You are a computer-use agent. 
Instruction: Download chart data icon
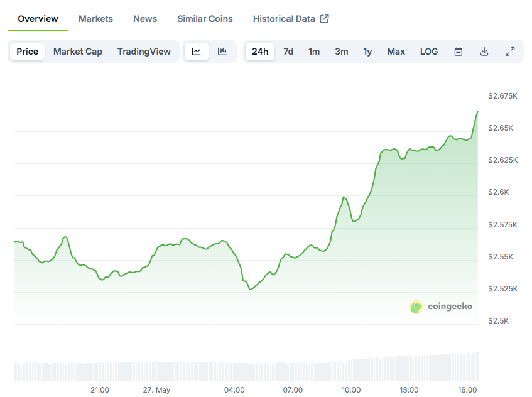pos(484,52)
